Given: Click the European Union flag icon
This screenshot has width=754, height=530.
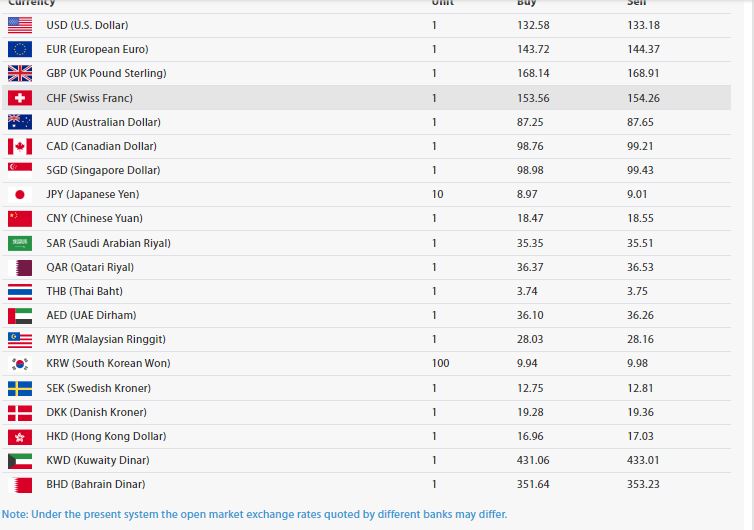Looking at the screenshot, I should tap(20, 49).
